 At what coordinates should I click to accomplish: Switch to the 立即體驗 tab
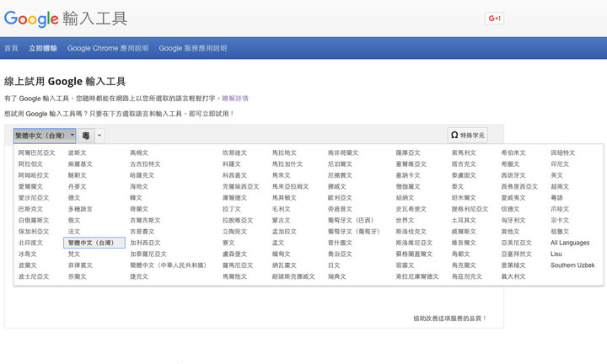pyautogui.click(x=43, y=48)
